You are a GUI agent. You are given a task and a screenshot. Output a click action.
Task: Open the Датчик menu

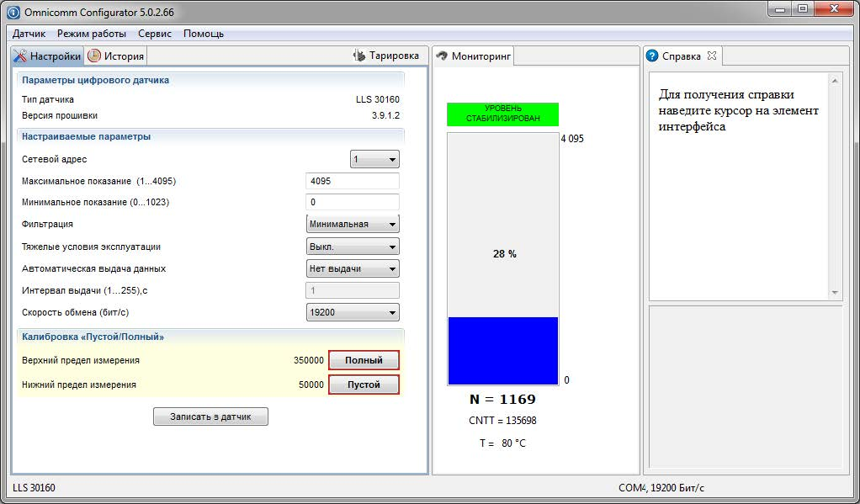(x=29, y=34)
